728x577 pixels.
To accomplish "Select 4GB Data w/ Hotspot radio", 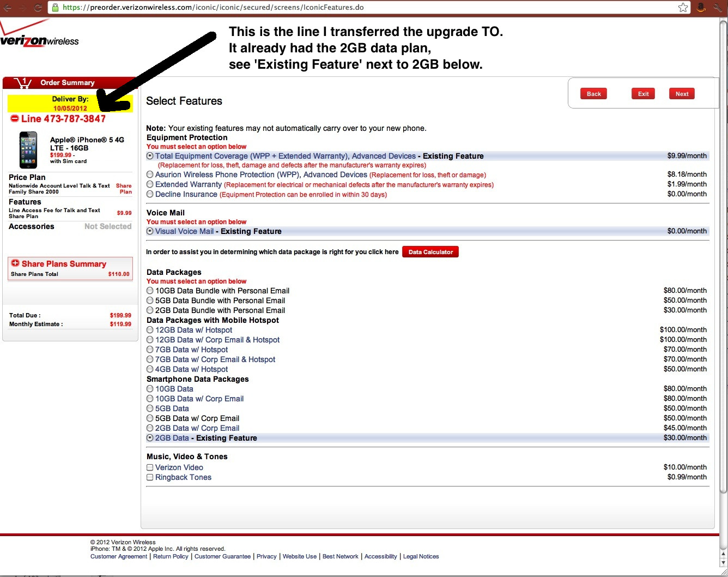I will (150, 369).
